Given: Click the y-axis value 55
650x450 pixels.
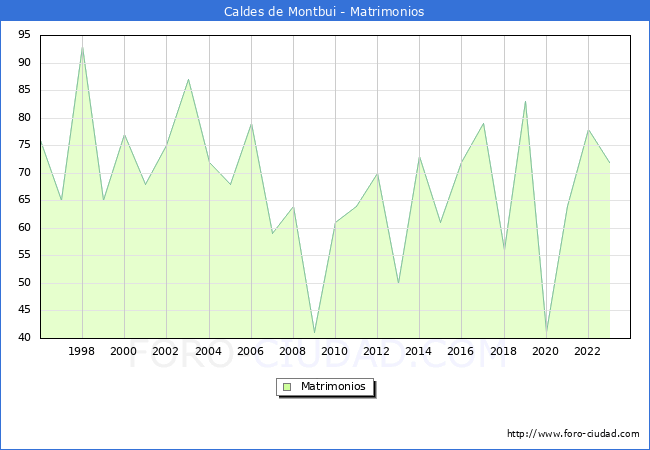Looking at the screenshot, I should pyautogui.click(x=24, y=255).
